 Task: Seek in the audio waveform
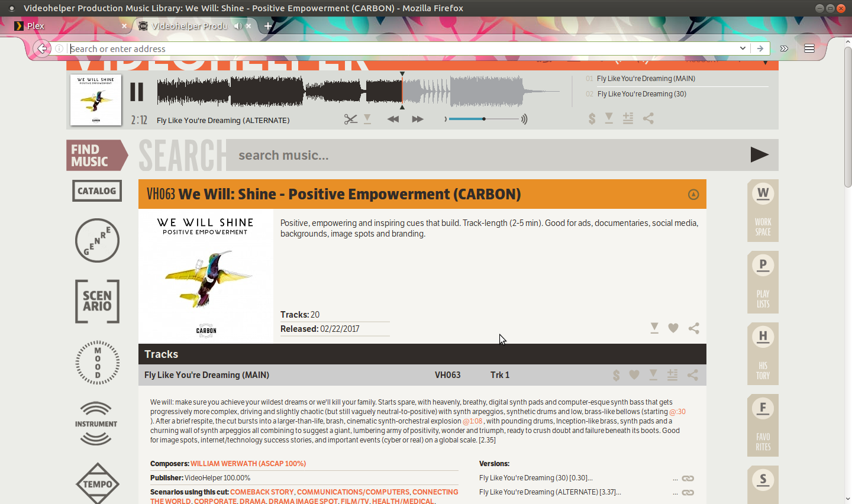[x=358, y=92]
